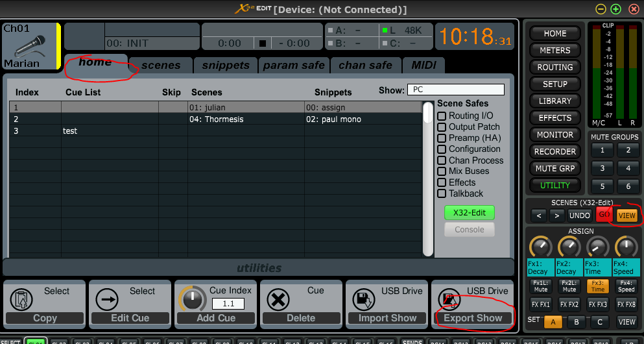
Task: Click the Copy clipboard icon
Action: 21,300
